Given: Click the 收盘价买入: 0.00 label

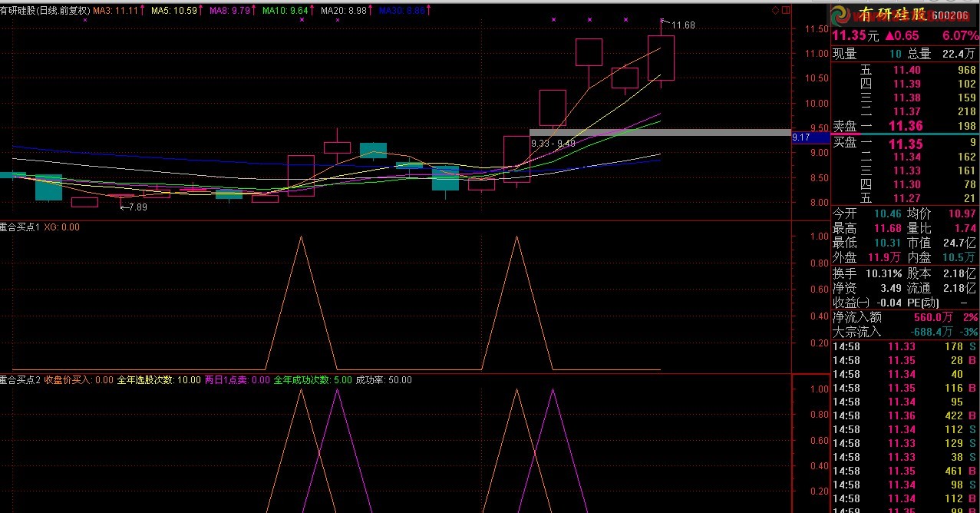Looking at the screenshot, I should point(78,379).
